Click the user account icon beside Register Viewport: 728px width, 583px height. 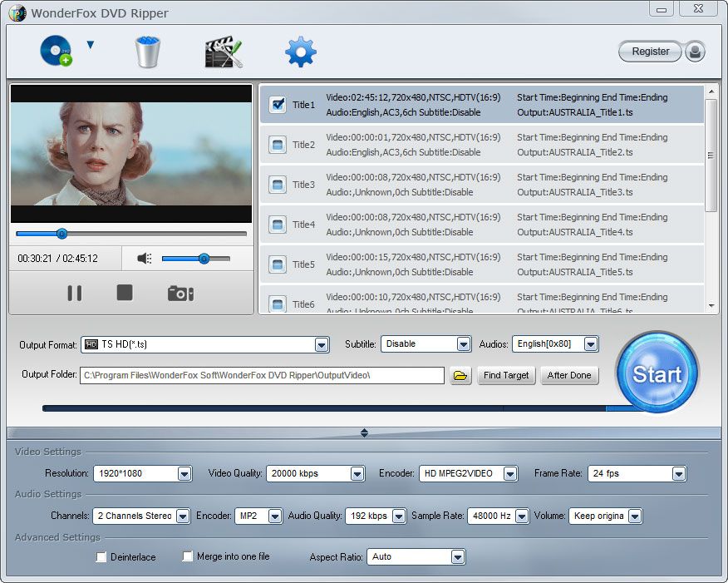tap(695, 52)
